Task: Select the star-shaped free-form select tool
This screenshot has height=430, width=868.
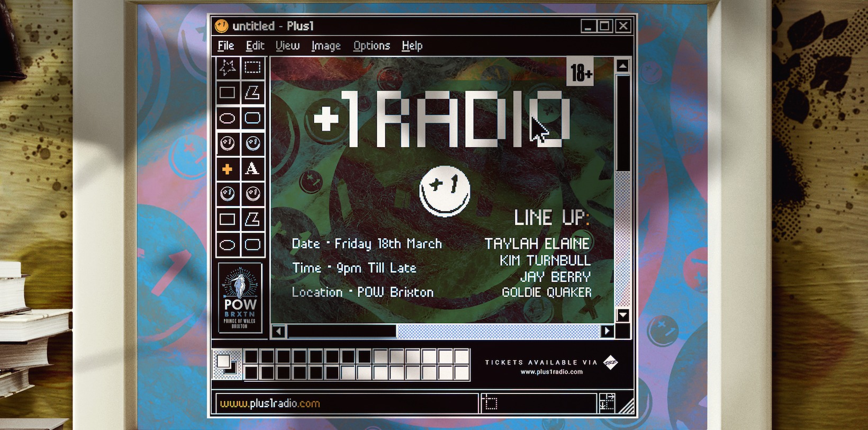Action: [x=228, y=68]
